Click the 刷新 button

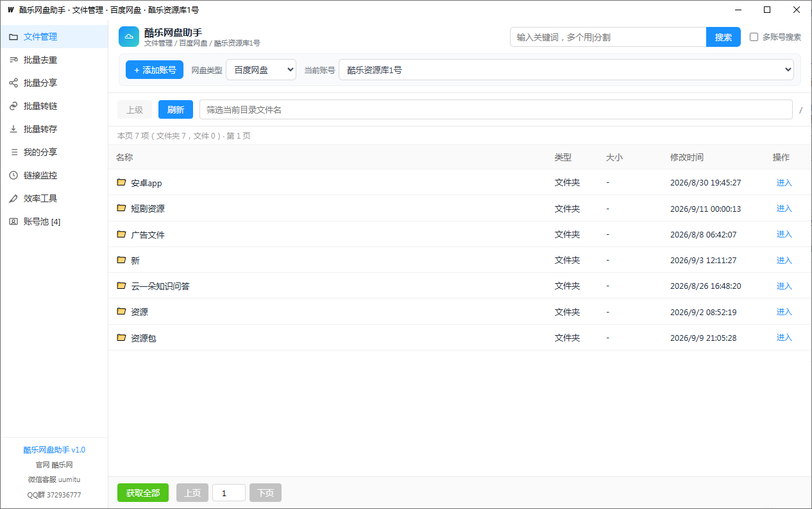point(176,110)
